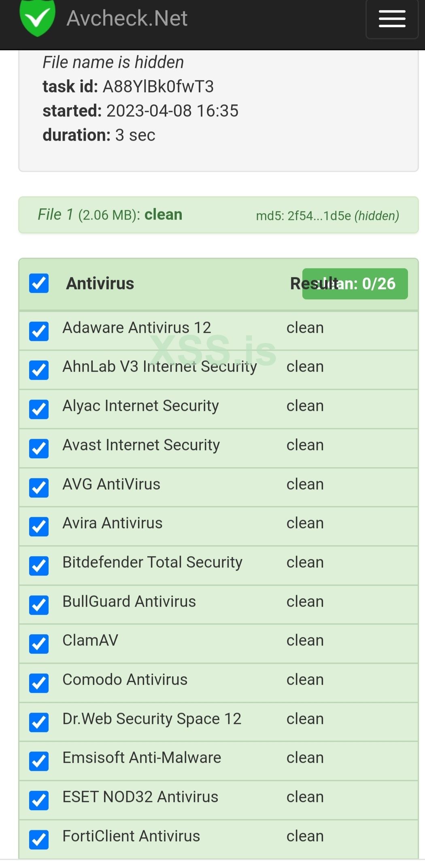Toggle the Alyac Internet Security checkbox
The image size is (425, 868).
(39, 409)
